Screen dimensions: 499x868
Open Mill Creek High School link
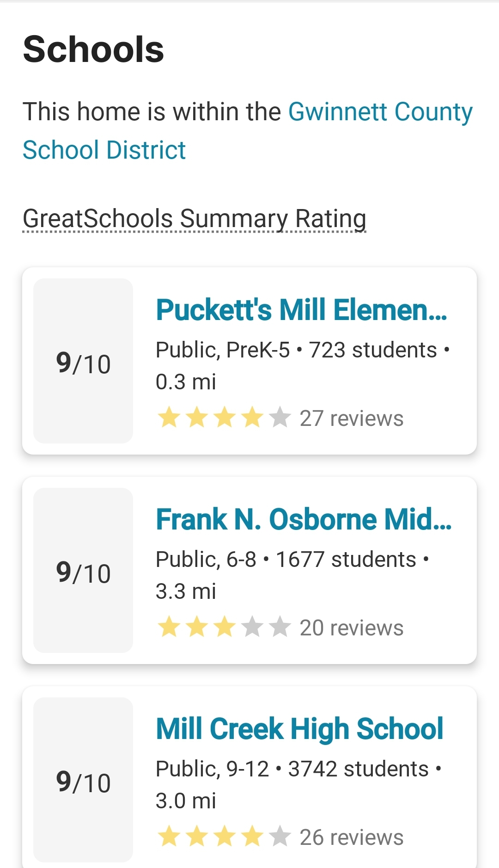(x=299, y=728)
